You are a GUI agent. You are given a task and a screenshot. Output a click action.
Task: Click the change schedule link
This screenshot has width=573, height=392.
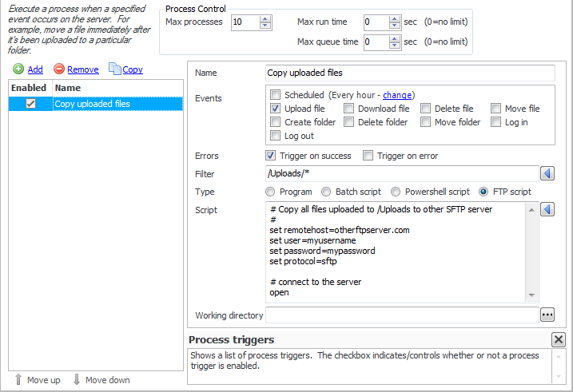(x=397, y=95)
